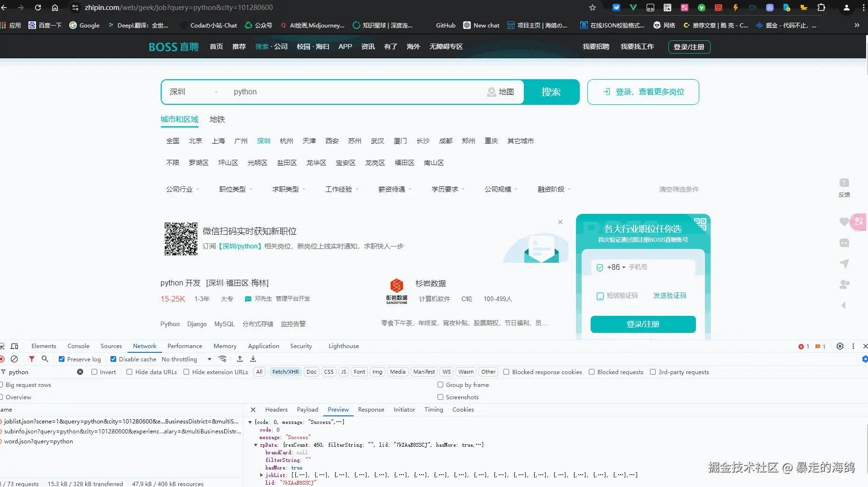This screenshot has height=487, width=868.
Task: Close the request details pane
Action: coord(253,410)
